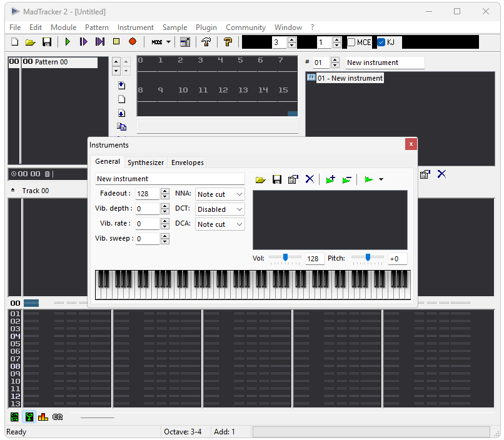
Task: Save the instrument with the dialog's floppy icon
Action: pos(277,179)
